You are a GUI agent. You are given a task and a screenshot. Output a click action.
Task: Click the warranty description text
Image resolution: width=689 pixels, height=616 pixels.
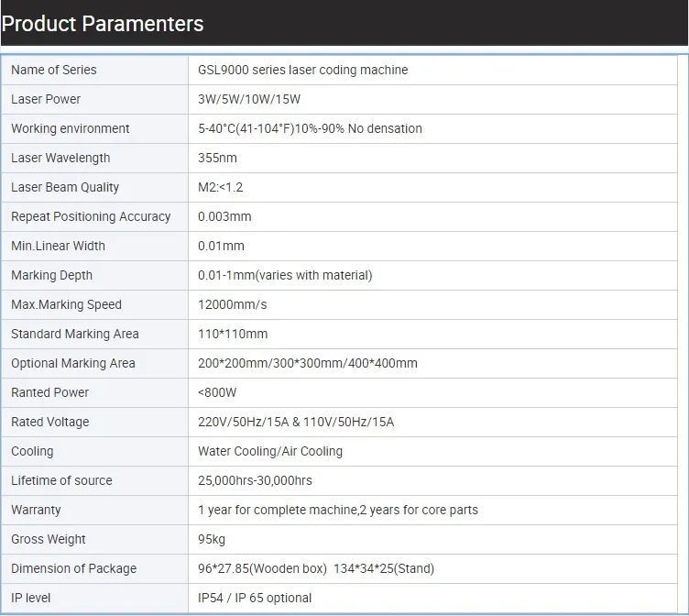pyautogui.click(x=337, y=510)
